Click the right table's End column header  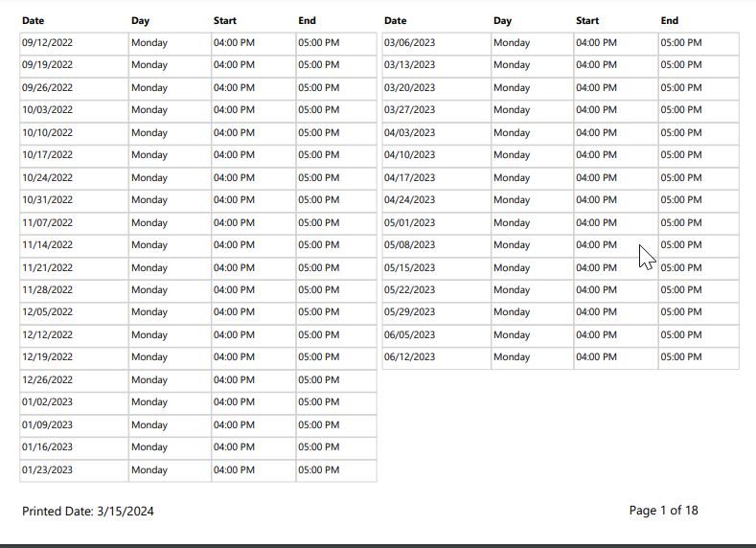click(x=669, y=21)
